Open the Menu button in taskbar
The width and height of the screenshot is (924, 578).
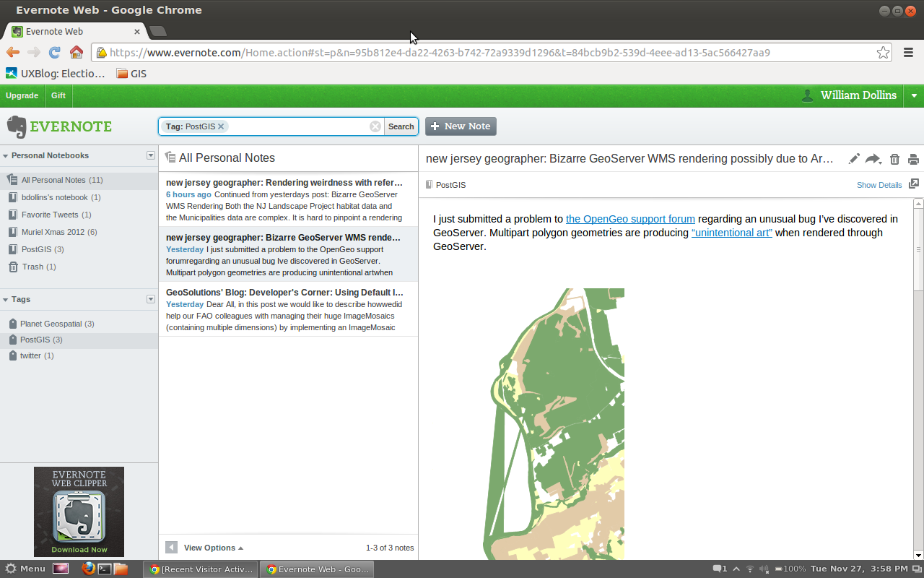coord(25,569)
